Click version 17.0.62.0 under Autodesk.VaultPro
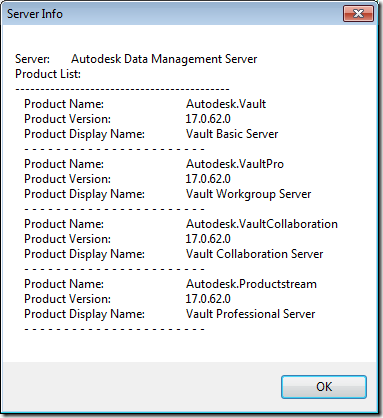Image resolution: width=383 pixels, height=418 pixels. coord(208,179)
